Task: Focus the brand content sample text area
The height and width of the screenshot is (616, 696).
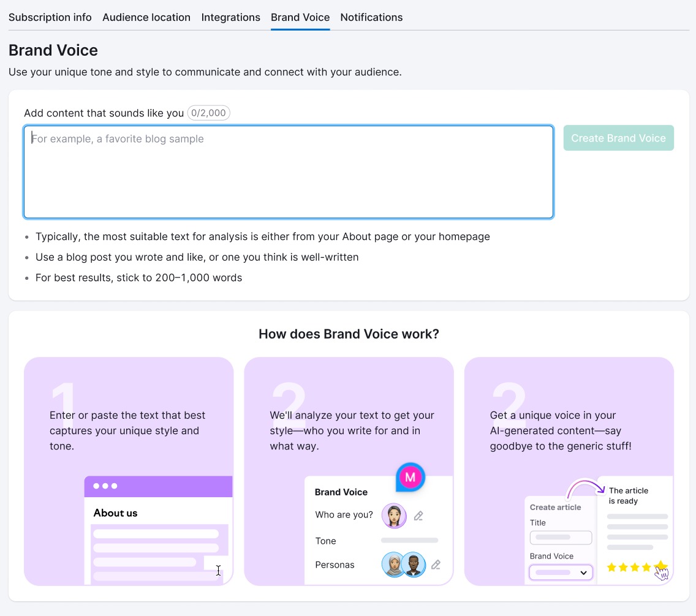Action: pos(289,172)
